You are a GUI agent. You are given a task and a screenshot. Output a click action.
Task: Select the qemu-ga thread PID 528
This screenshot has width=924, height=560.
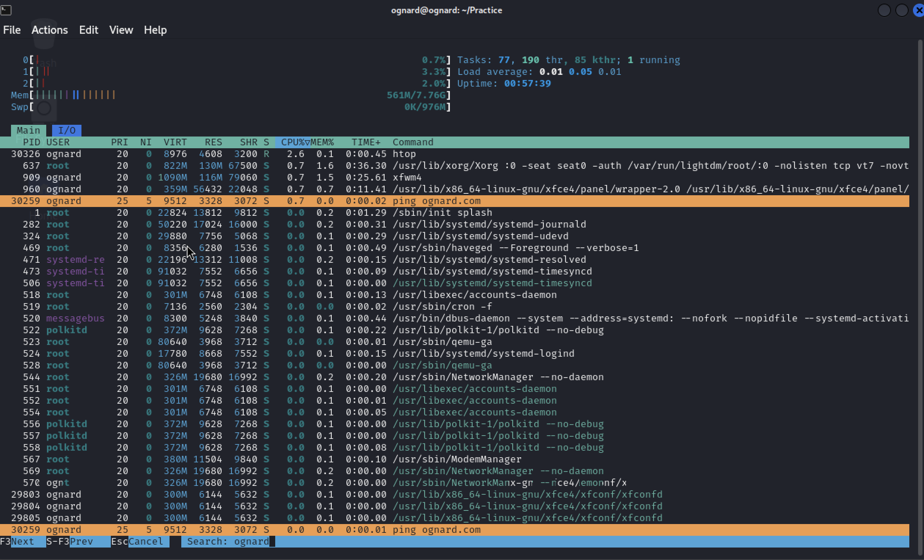tap(455, 366)
